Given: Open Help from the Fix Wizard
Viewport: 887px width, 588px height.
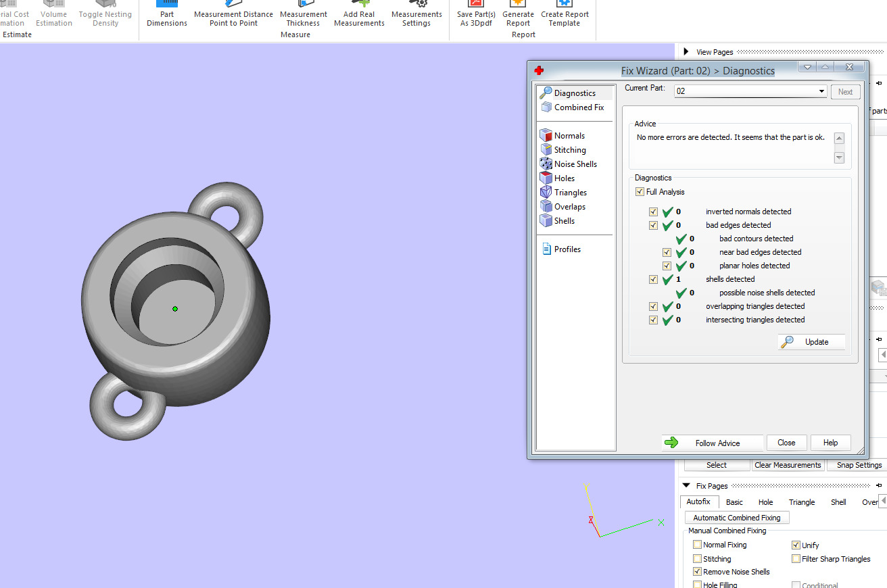Looking at the screenshot, I should click(831, 443).
